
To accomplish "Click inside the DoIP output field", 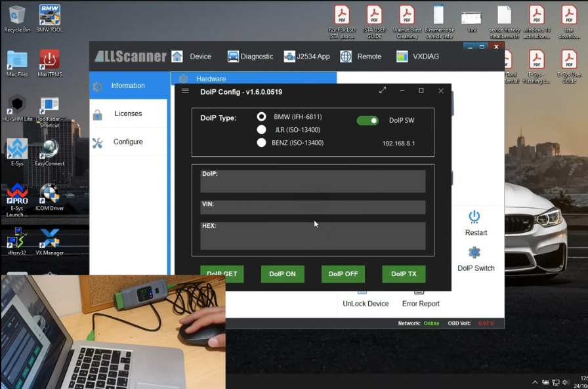I will (x=313, y=182).
